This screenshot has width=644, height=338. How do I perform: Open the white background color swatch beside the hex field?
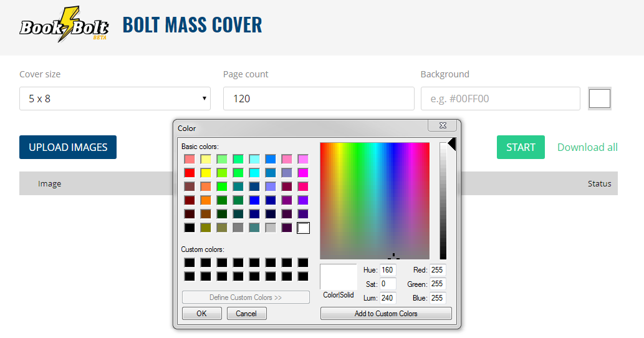point(600,99)
